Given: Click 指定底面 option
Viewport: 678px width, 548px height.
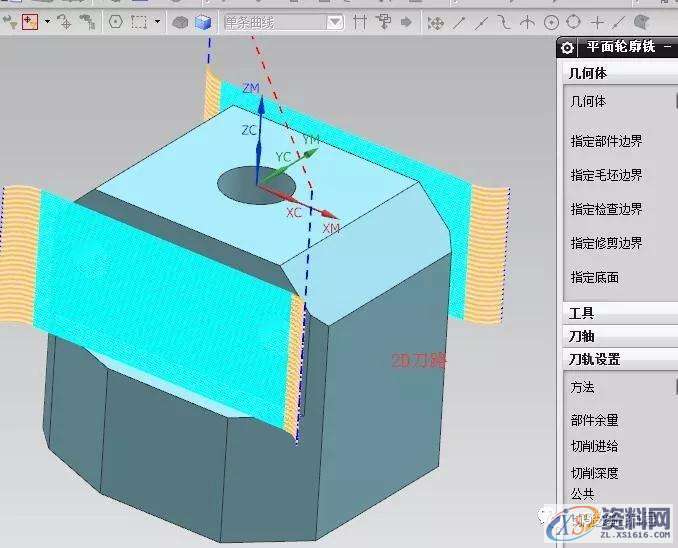Looking at the screenshot, I should pos(594,277).
